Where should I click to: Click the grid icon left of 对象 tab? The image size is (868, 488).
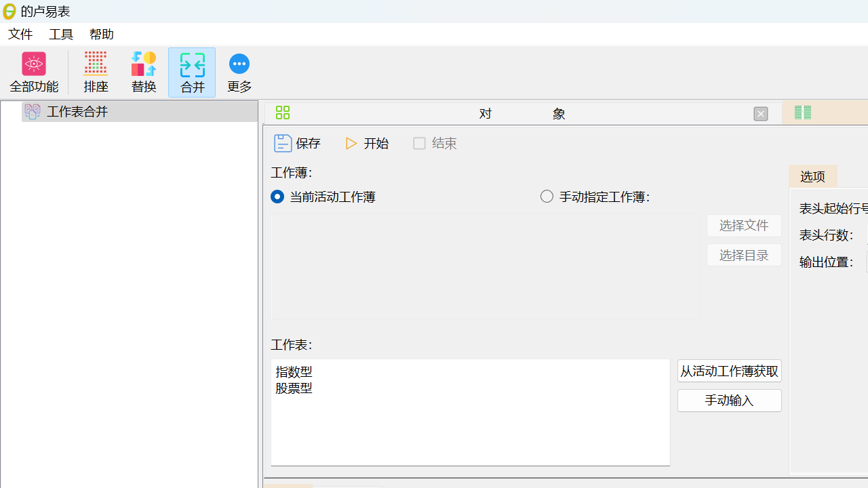pyautogui.click(x=282, y=113)
